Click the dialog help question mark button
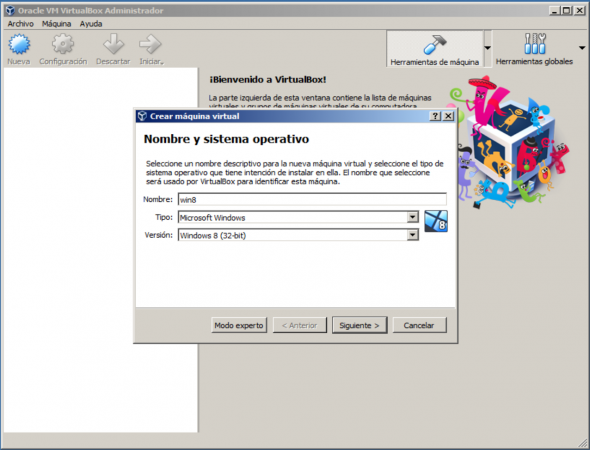 point(435,116)
